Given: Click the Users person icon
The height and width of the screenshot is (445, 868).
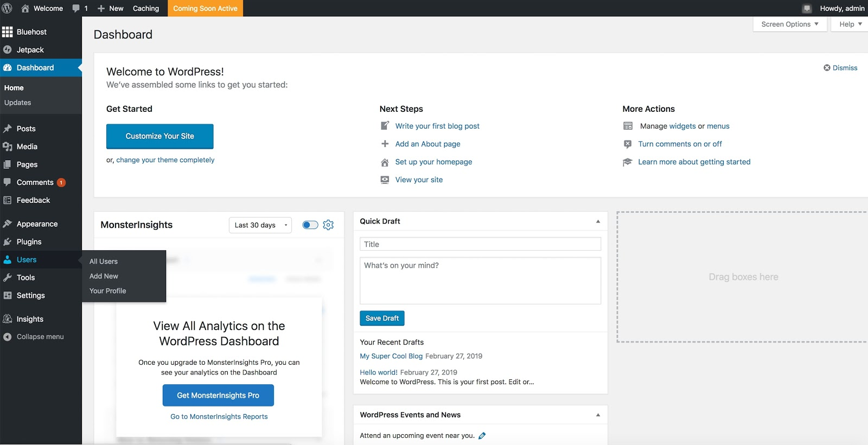Looking at the screenshot, I should click(7, 260).
